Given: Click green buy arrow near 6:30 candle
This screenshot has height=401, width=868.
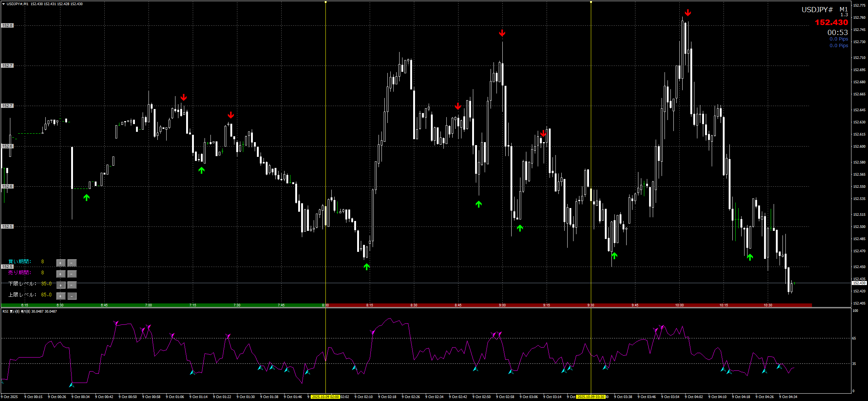Looking at the screenshot, I should coord(86,198).
